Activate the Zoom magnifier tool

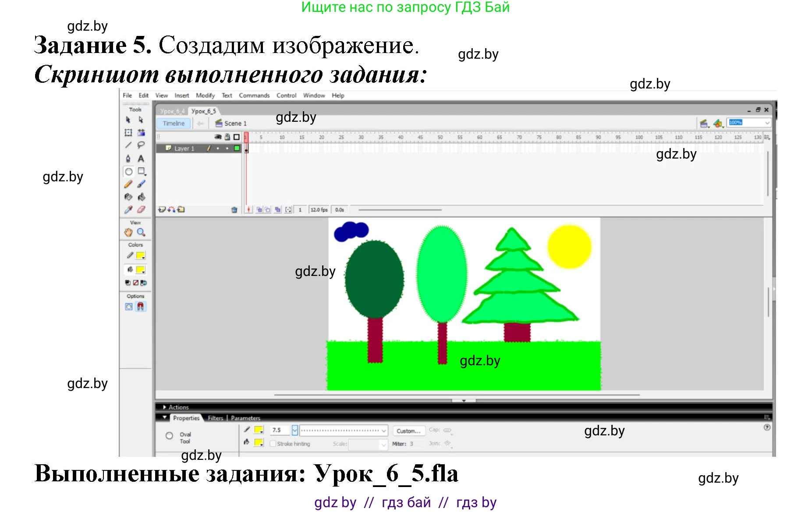click(141, 232)
